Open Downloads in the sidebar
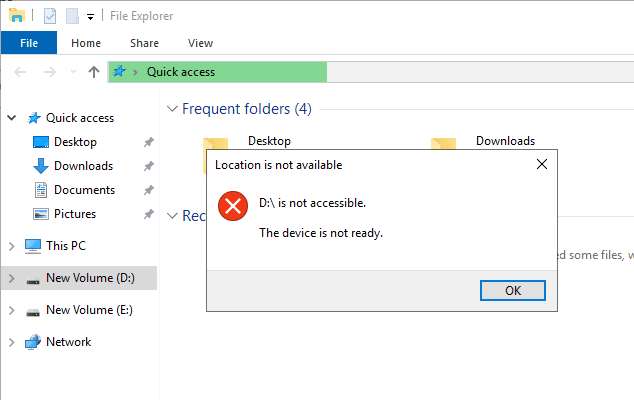 [x=82, y=166]
